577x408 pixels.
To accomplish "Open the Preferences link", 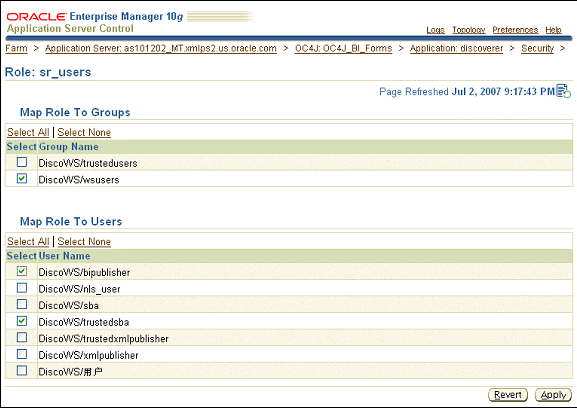I will click(515, 30).
